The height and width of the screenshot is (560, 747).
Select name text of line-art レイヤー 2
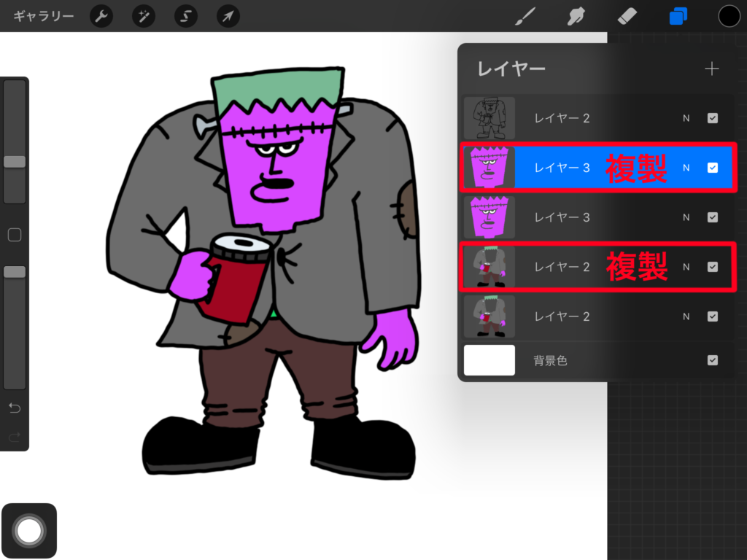562,118
